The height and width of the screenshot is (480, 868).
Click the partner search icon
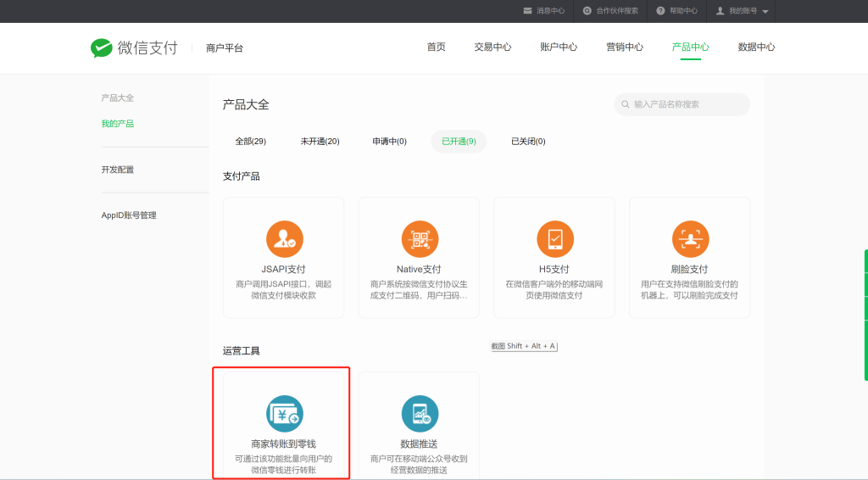(x=587, y=11)
